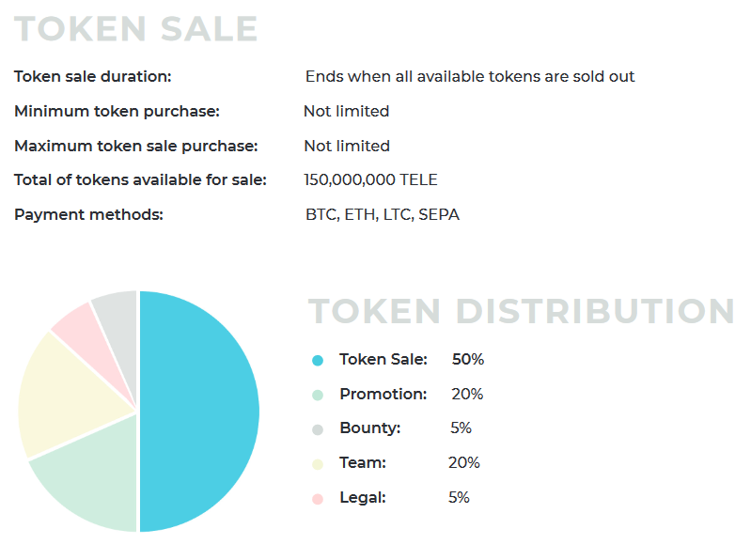The image size is (751, 560).
Task: Click the "Bounty:" legend label
Action: click(x=369, y=428)
